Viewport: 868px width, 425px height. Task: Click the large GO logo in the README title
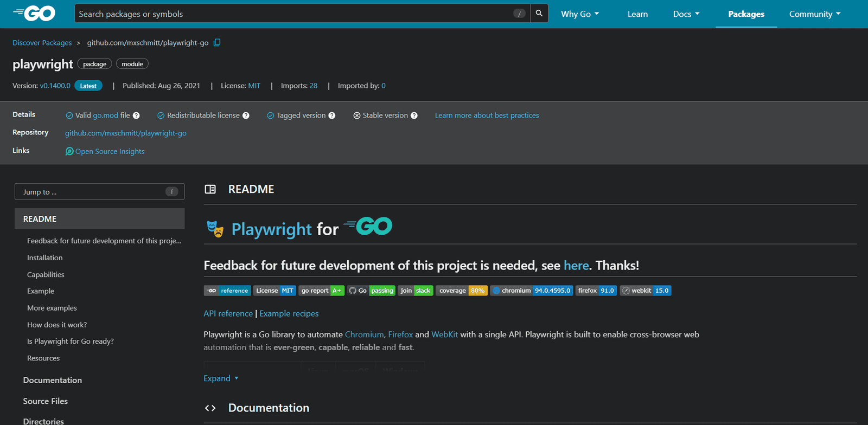[x=368, y=226]
